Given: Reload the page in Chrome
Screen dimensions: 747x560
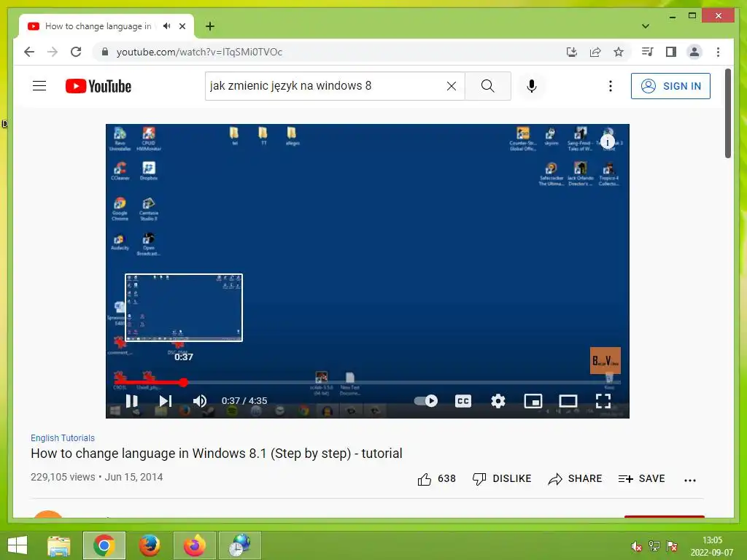Looking at the screenshot, I should click(x=76, y=52).
